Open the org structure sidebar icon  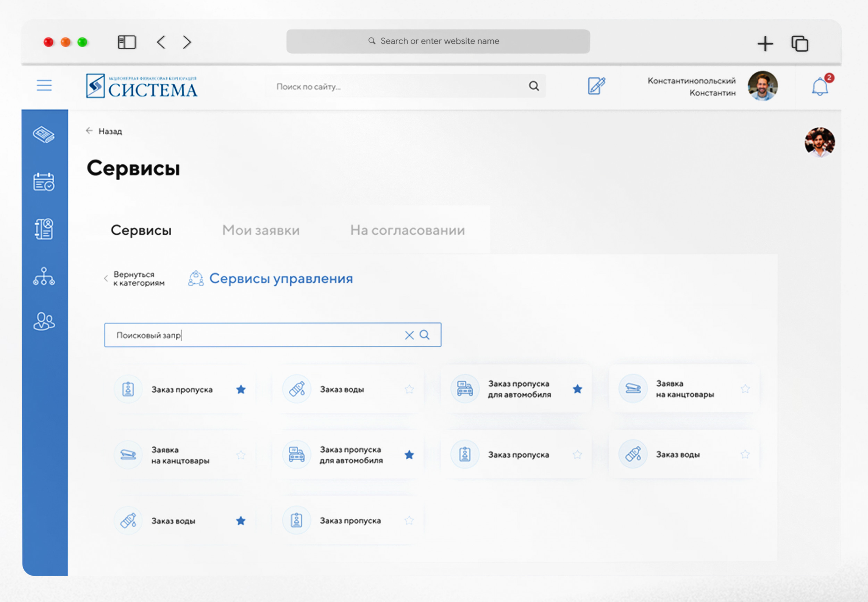tap(44, 276)
